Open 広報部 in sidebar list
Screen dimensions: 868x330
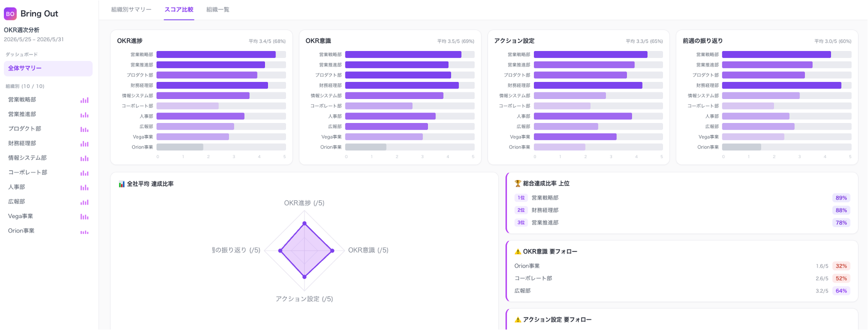48,201
